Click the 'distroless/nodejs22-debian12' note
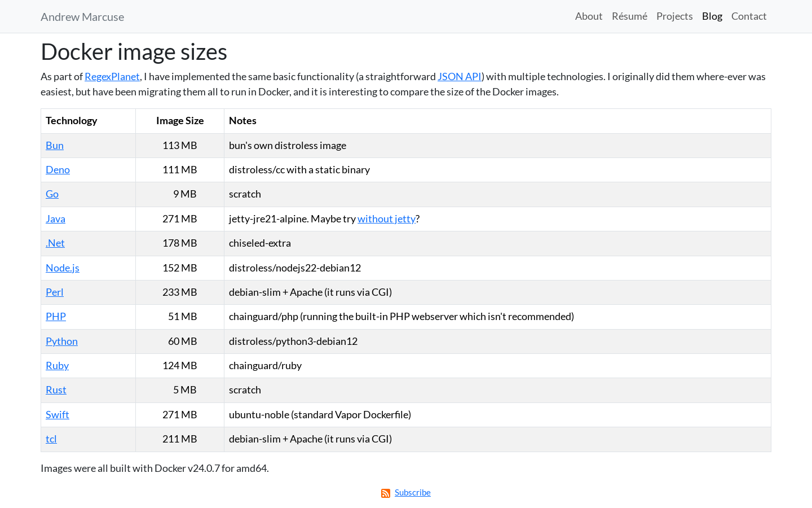812x508 pixels. [x=295, y=268]
